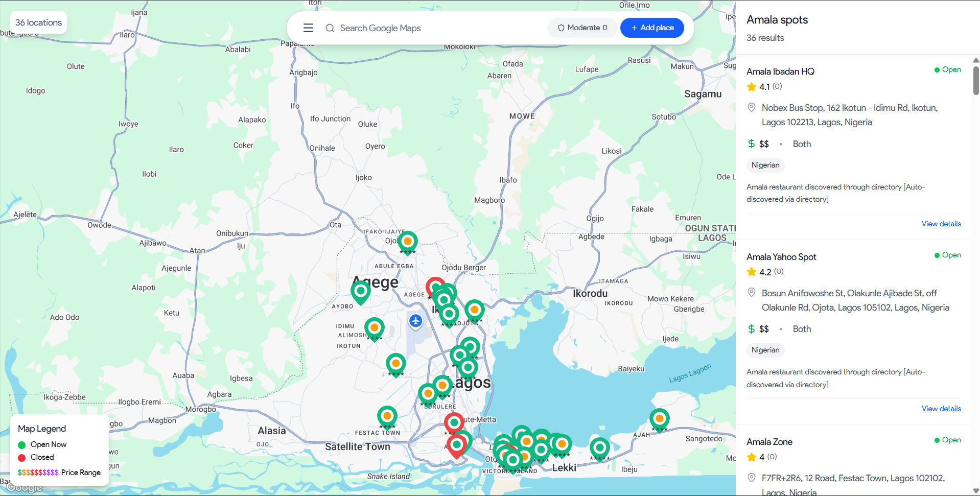980x496 pixels.
Task: Click the Price Range dollar signs legend
Action: [x=38, y=473]
